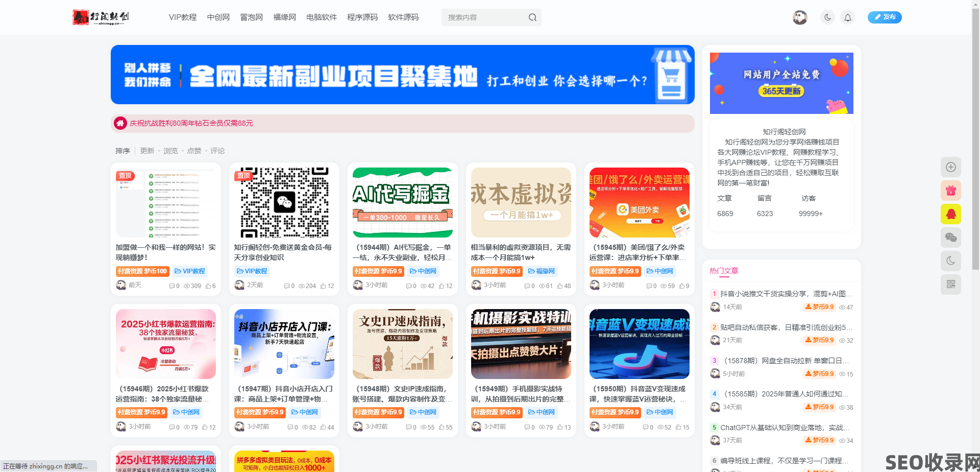Screen dimensions: 980x472
Task: Open hot article (15878期) 网盘全自动拉新
Action: (x=786, y=361)
